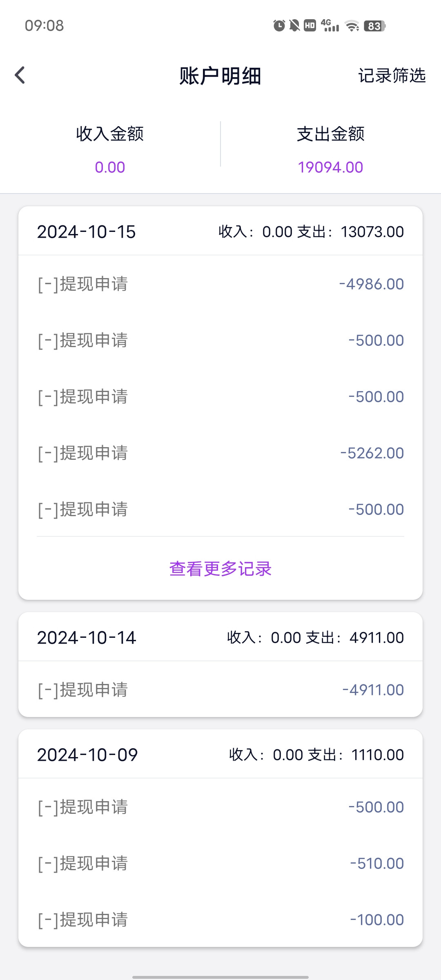The image size is (441, 980).
Task: View the -510.00 withdrawal entry
Action: 220,863
